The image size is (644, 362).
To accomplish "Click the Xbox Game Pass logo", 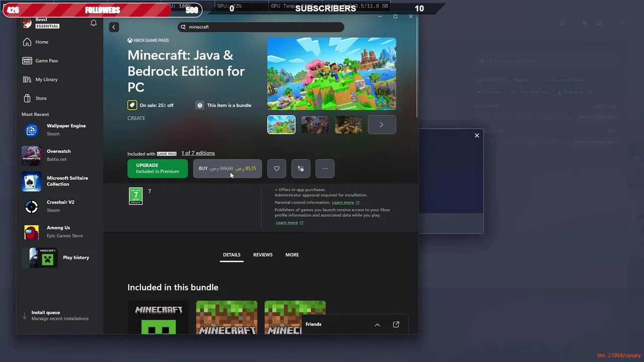I will (148, 40).
